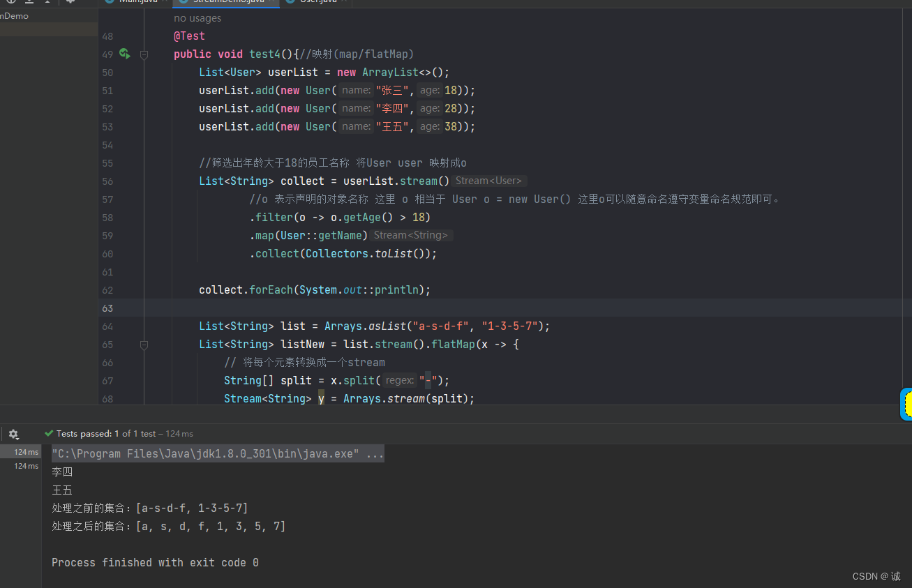Screen dimensions: 912x588
Task: Click Collectors.toList() call
Action: pyautogui.click(x=368, y=254)
